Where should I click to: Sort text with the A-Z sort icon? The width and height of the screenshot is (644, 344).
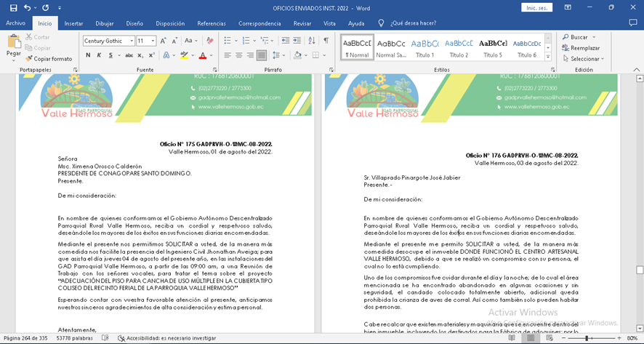coord(310,41)
